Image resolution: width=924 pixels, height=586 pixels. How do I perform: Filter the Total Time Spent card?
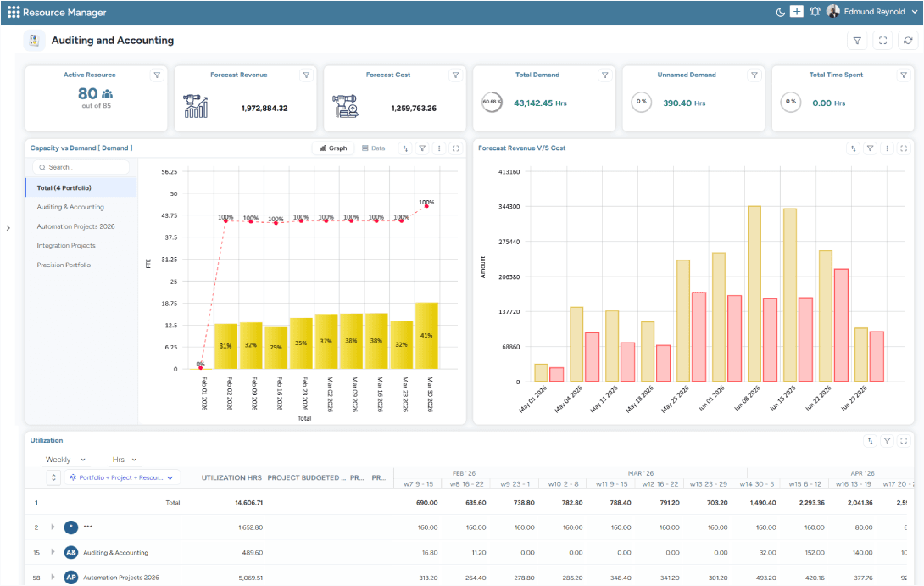(904, 75)
